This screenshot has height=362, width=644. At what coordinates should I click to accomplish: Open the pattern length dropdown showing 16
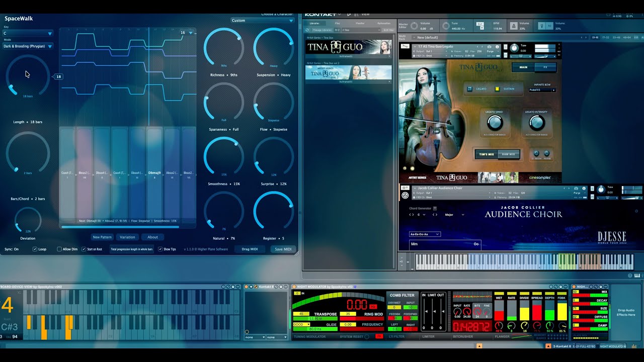[187, 32]
